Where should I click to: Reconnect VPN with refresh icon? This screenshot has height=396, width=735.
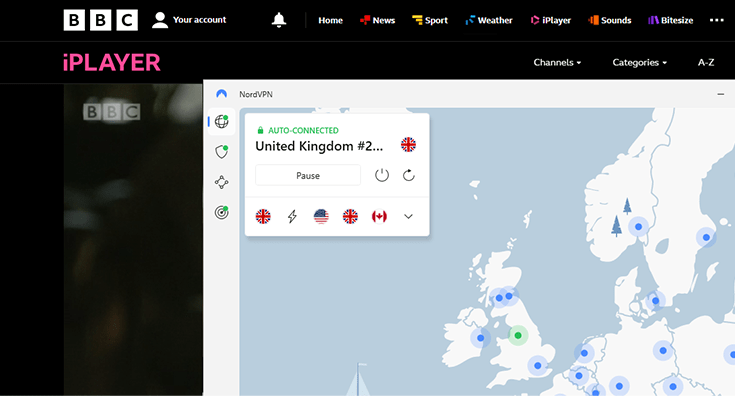pos(409,175)
